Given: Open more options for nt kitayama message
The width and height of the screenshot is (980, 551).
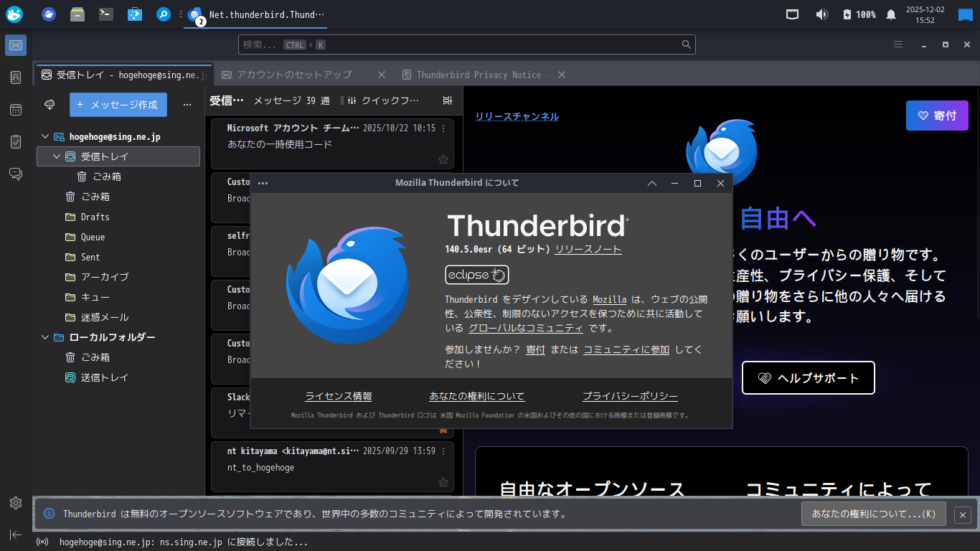Looking at the screenshot, I should pyautogui.click(x=443, y=451).
